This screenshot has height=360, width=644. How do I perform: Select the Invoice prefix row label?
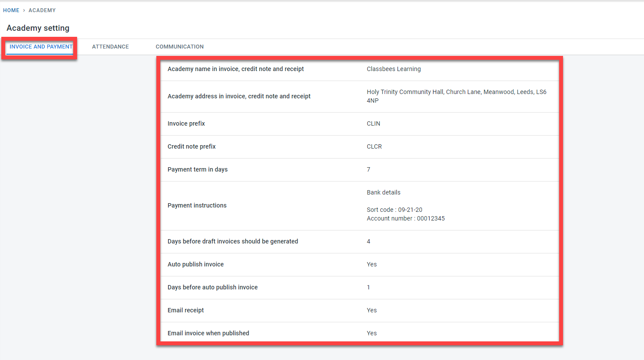[186, 123]
